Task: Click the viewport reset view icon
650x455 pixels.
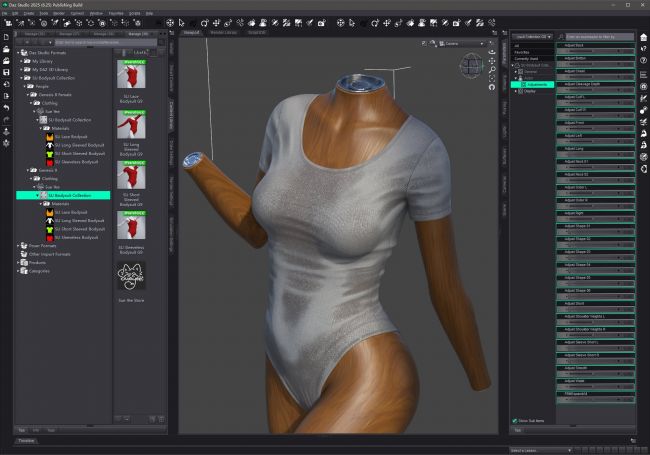Action: pos(492,87)
